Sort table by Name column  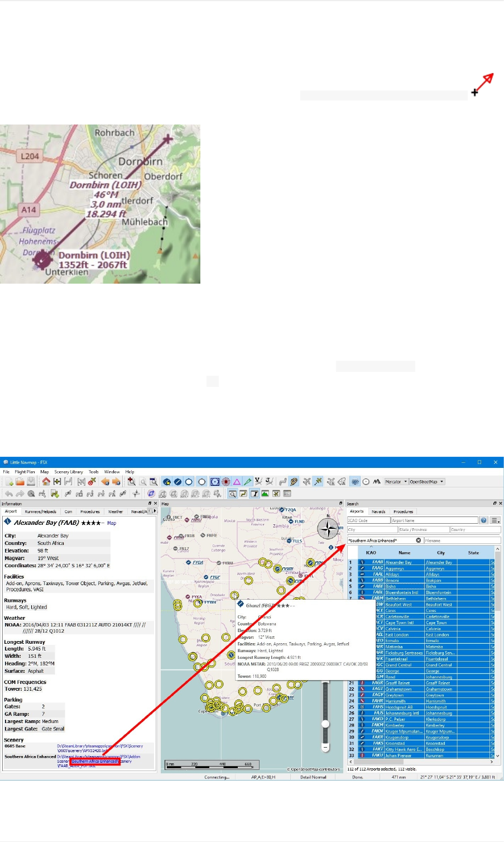coord(404,553)
